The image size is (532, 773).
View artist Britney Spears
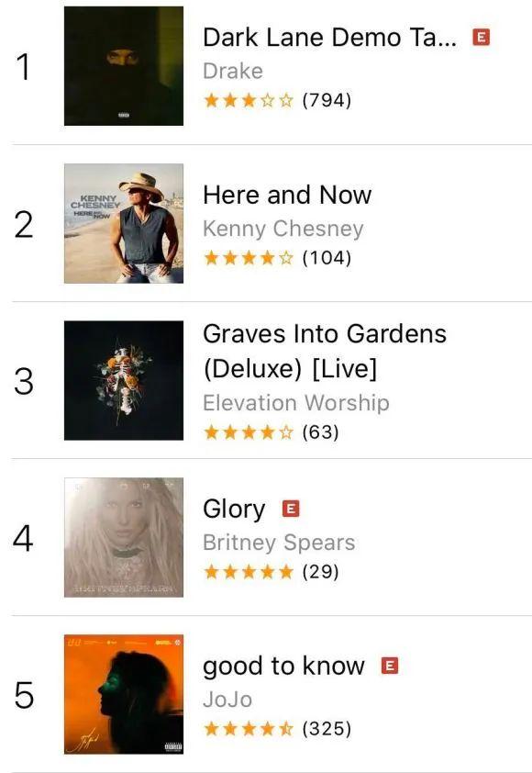pyautogui.click(x=279, y=543)
